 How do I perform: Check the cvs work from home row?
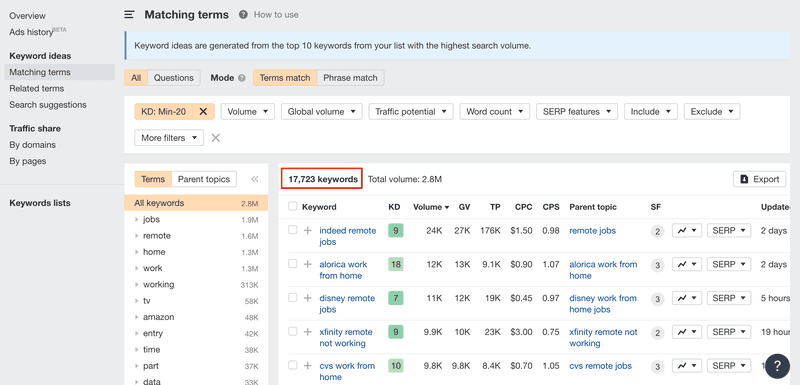[292, 365]
